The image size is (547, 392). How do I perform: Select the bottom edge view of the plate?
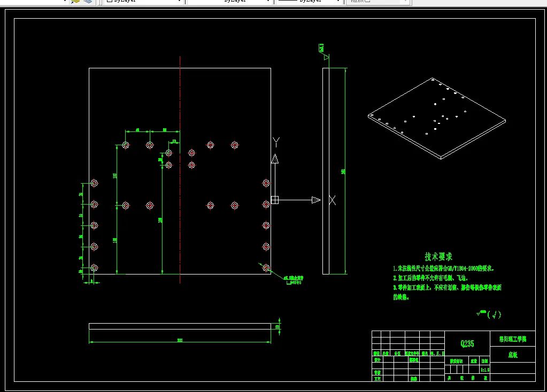click(180, 326)
